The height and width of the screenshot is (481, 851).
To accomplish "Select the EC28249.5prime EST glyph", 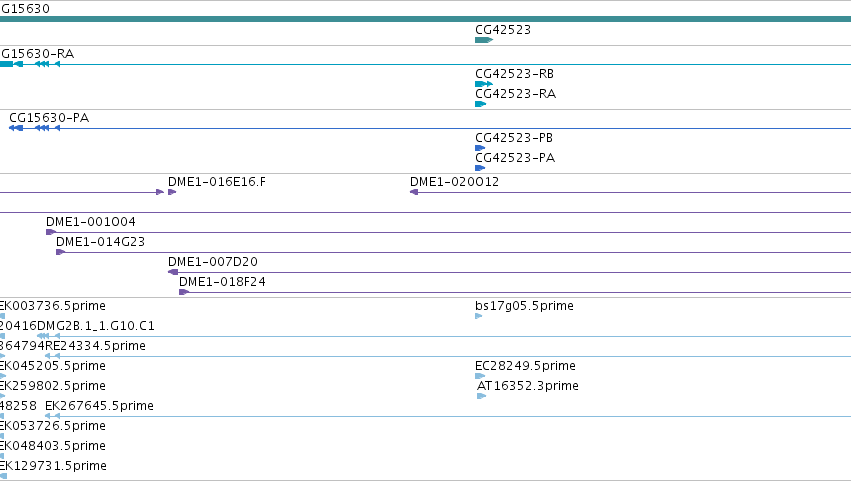I will (x=480, y=376).
